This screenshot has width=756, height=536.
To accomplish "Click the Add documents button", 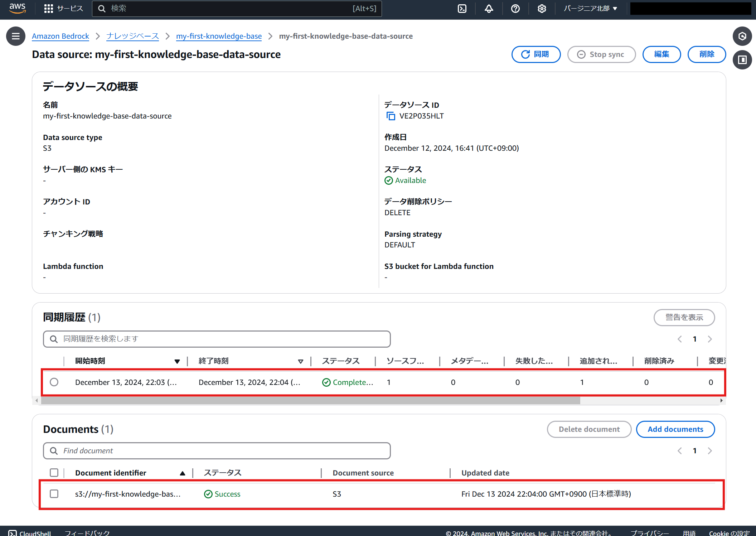I will coord(675,429).
